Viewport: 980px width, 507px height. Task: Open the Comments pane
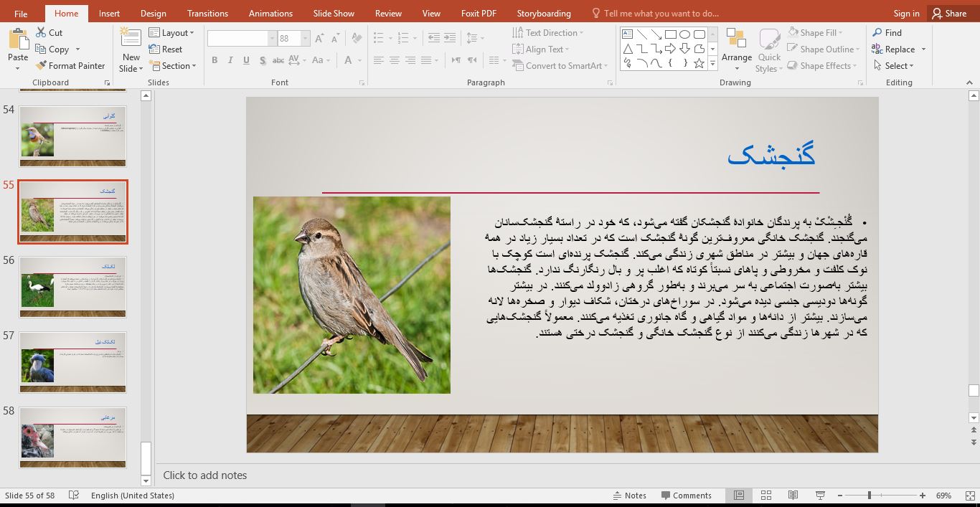tap(687, 496)
